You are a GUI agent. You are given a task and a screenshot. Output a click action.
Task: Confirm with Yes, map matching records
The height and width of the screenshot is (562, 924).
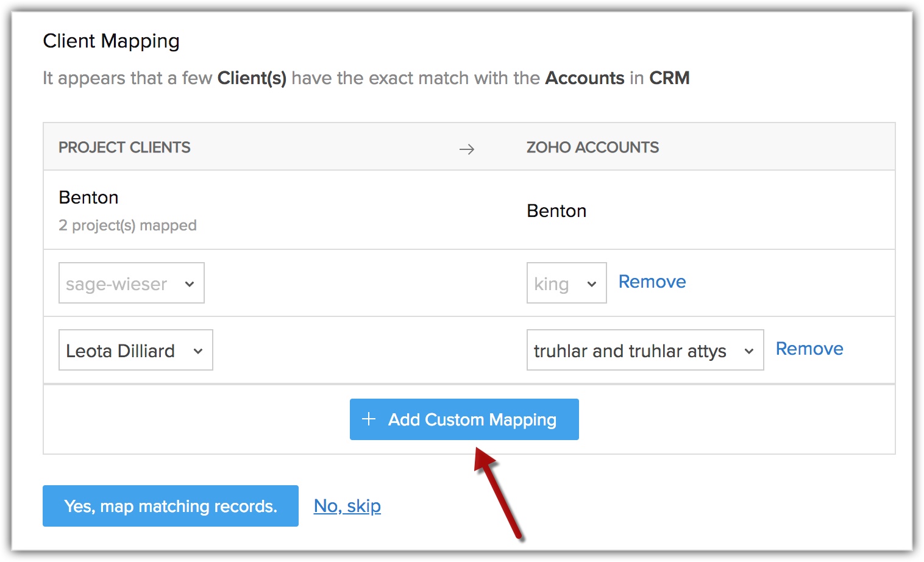click(171, 506)
